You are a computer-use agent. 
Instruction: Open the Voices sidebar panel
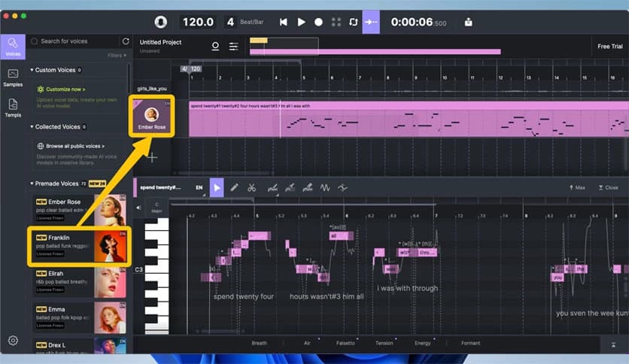(x=13, y=47)
